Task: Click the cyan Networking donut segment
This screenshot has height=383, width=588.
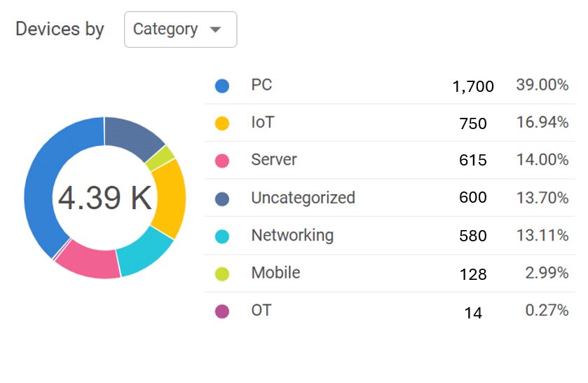Action: (146, 251)
